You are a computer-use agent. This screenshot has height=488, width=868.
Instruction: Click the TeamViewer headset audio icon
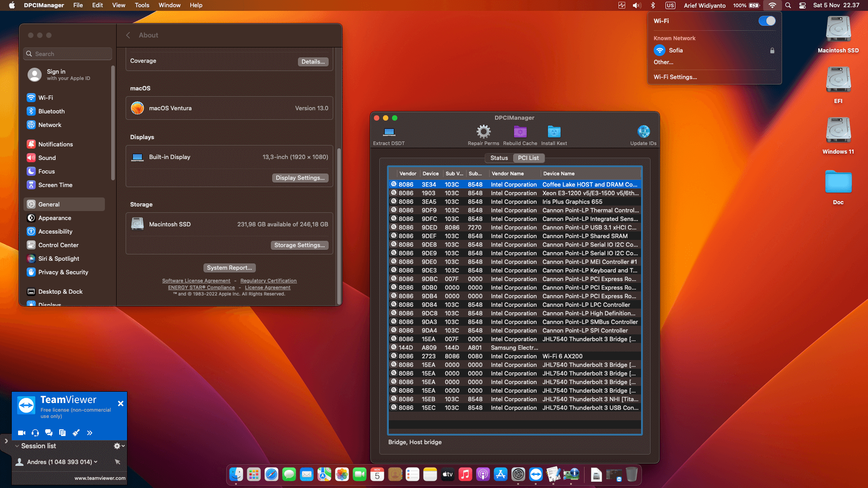pyautogui.click(x=35, y=433)
